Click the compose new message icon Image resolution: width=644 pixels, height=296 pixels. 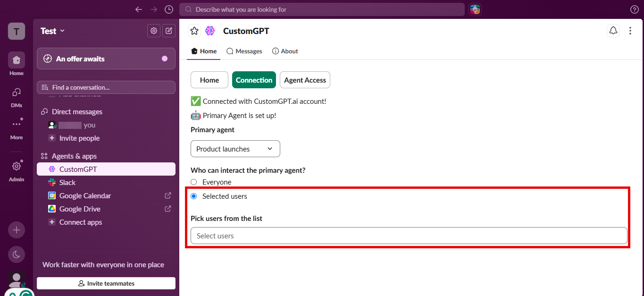(169, 31)
